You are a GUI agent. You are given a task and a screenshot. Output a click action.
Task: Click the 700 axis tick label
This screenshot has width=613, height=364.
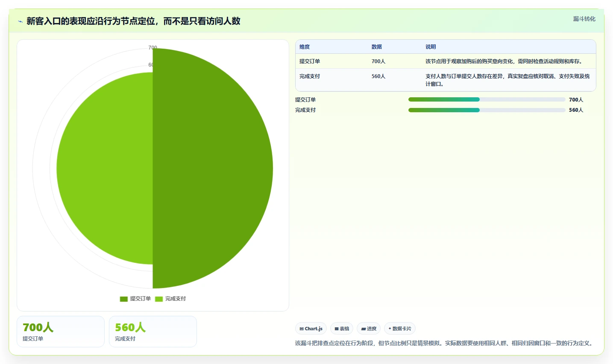click(153, 47)
